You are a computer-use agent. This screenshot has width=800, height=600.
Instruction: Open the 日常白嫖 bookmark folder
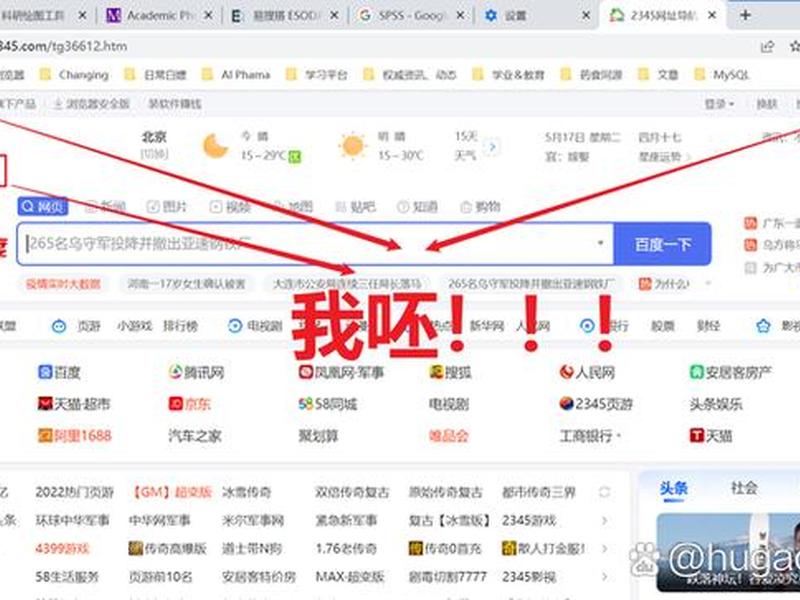point(156,75)
